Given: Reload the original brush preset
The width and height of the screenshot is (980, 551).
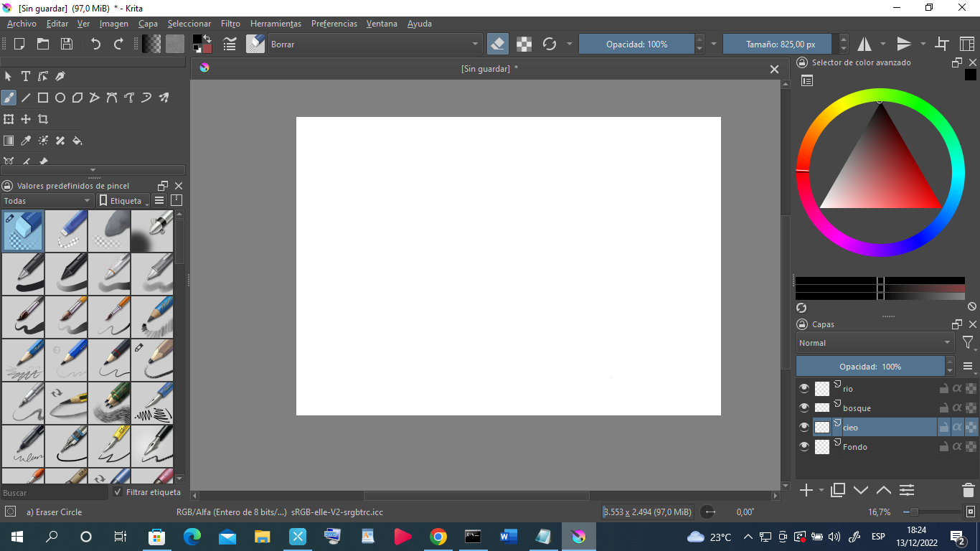Looking at the screenshot, I should [x=550, y=44].
